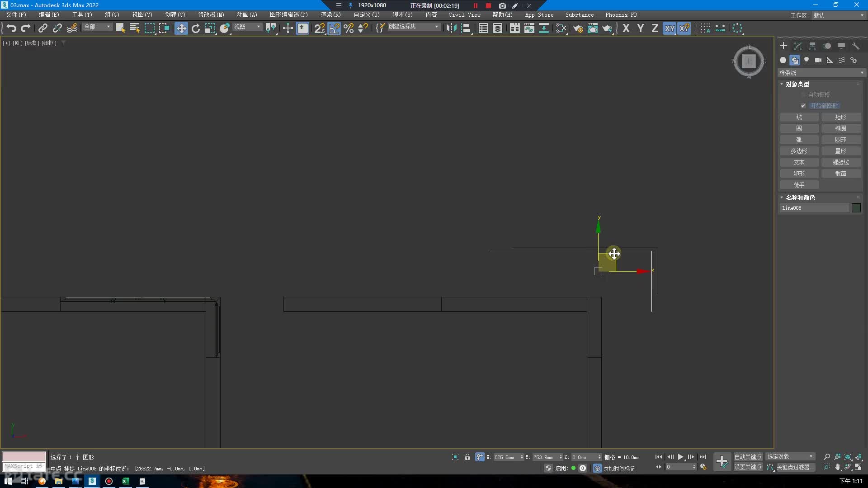Toggle Angle Snap
The image size is (868, 488).
point(334,28)
